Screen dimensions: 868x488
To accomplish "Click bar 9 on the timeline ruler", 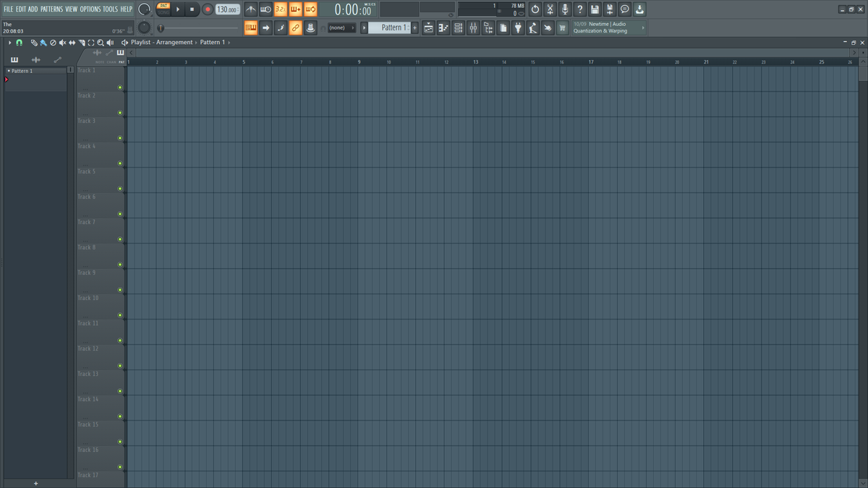I will (x=359, y=62).
